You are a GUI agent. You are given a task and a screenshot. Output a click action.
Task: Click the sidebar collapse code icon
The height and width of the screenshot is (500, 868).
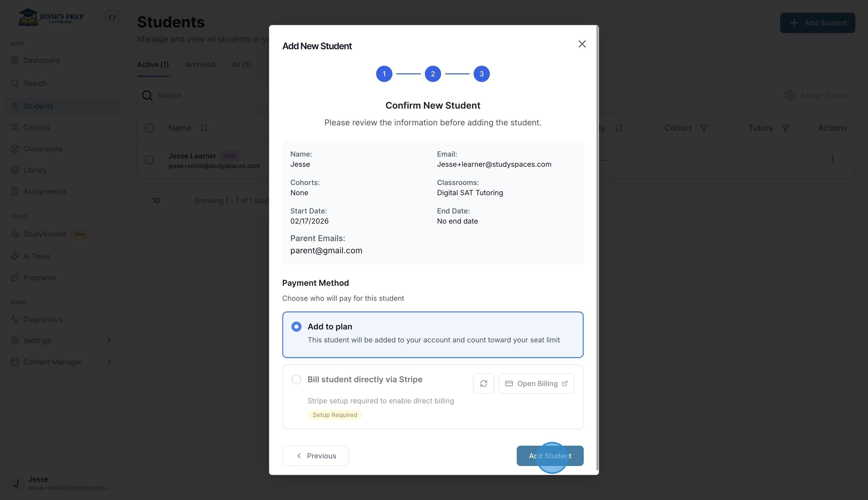coord(112,17)
